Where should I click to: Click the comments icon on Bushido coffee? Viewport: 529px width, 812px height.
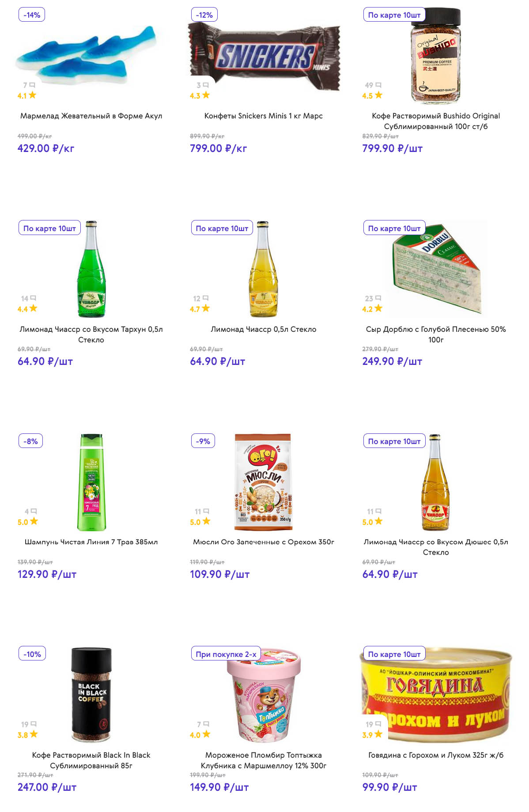coord(378,85)
